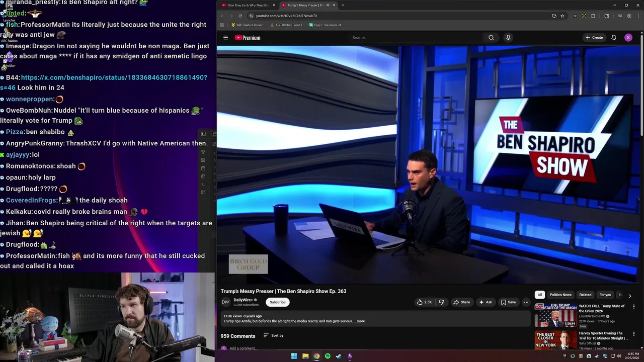Open the YouTube hamburger guide menu
The image size is (644, 362).
[225, 38]
